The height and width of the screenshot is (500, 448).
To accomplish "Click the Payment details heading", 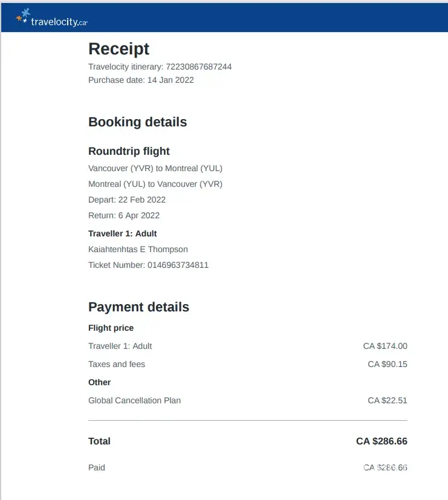I will [138, 307].
